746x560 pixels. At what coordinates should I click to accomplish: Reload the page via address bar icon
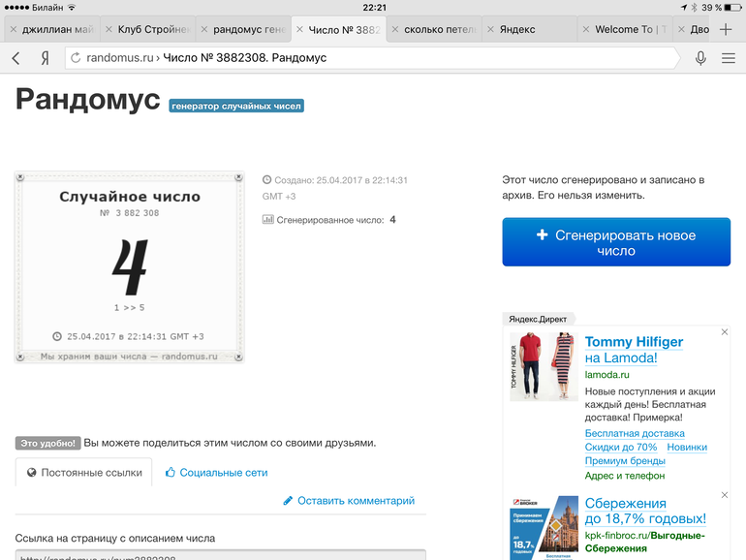75,58
